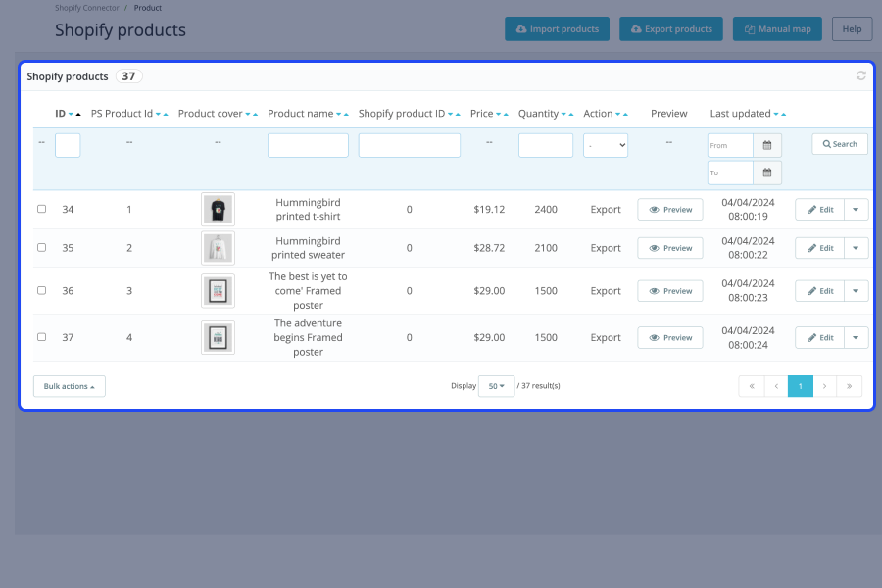Sort Quantity column descending
This screenshot has height=588, width=882.
563,115
